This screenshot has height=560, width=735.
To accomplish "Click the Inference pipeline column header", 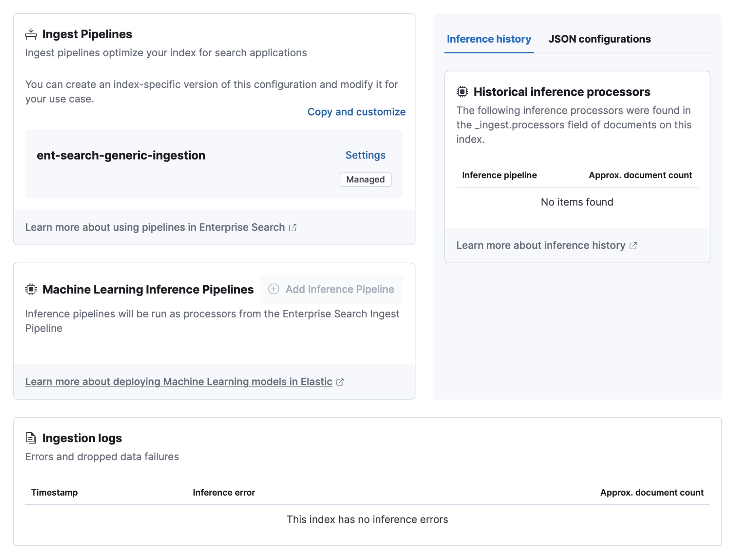I will pyautogui.click(x=499, y=175).
